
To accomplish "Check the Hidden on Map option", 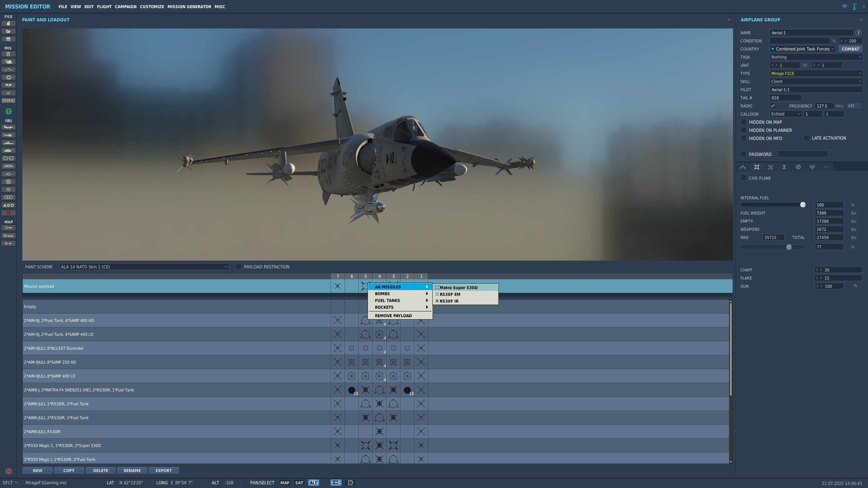I will tap(744, 122).
